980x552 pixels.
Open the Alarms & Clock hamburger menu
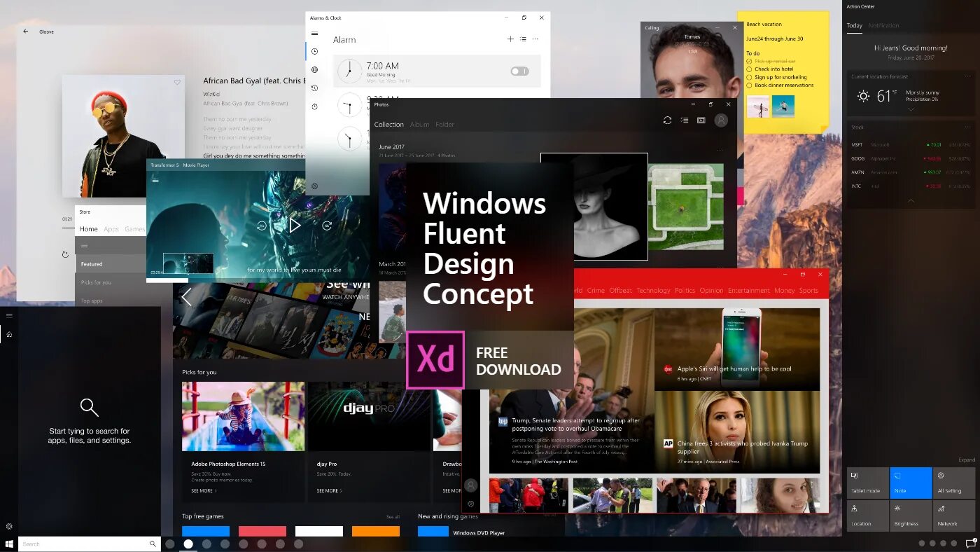click(x=315, y=34)
